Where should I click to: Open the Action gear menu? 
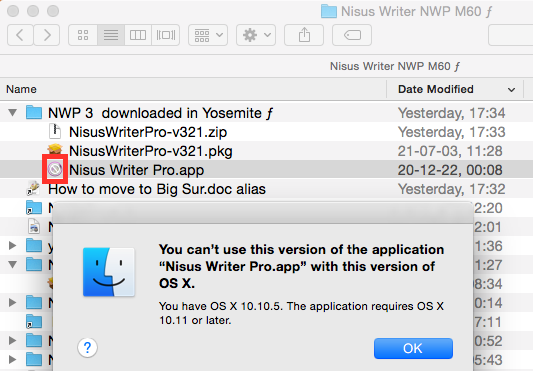click(256, 35)
